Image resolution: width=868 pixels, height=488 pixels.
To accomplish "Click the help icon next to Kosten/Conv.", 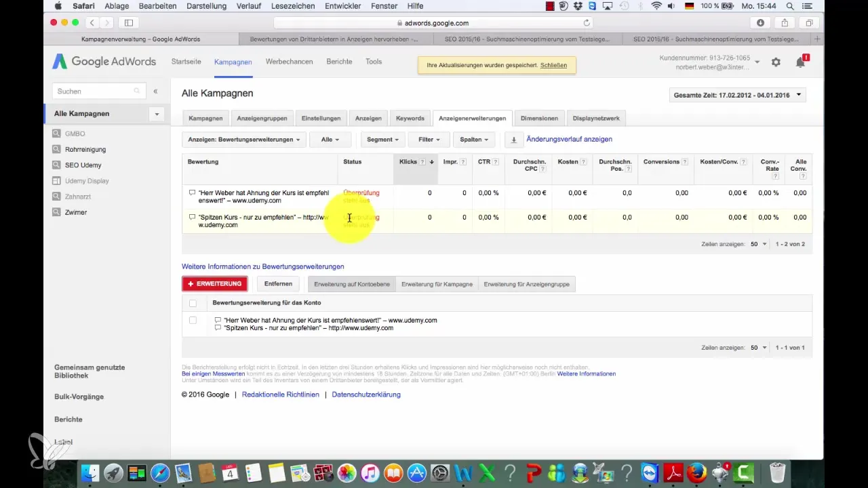I will pyautogui.click(x=743, y=162).
